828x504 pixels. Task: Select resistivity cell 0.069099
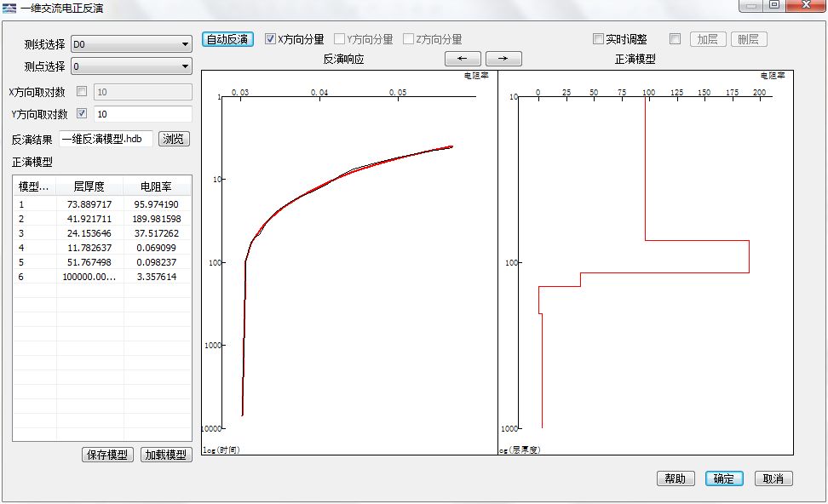tap(157, 248)
